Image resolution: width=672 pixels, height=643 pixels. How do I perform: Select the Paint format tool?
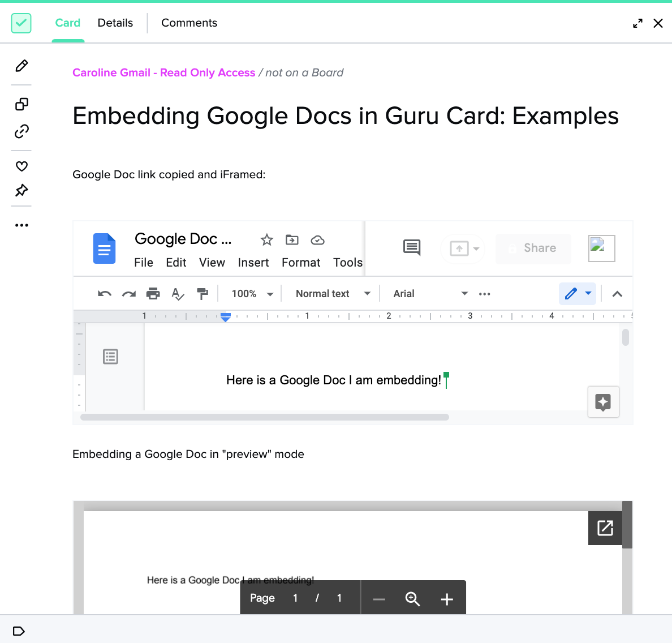tap(203, 294)
